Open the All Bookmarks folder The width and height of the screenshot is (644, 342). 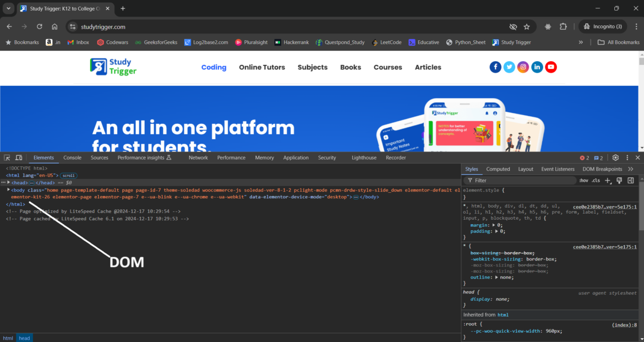pos(619,42)
